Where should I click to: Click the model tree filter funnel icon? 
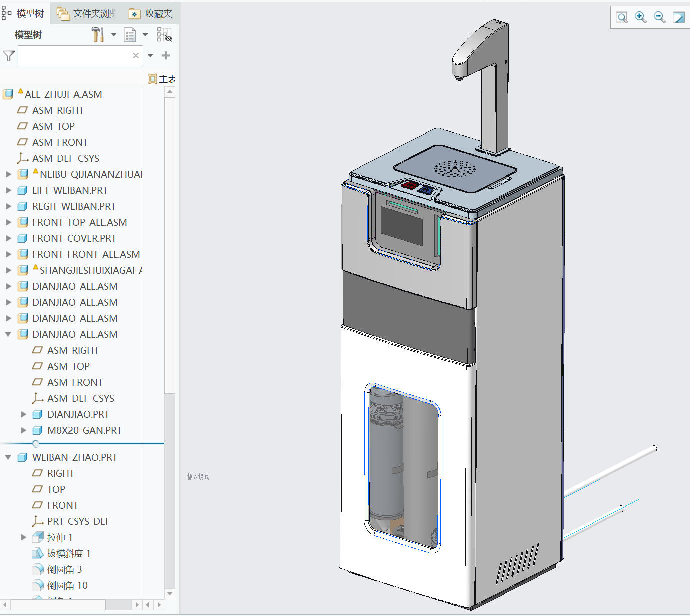click(9, 56)
